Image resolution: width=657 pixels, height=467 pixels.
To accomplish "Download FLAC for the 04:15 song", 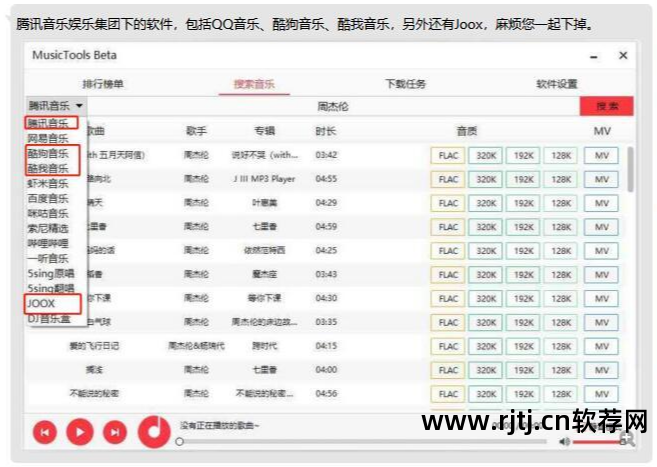I will tap(448, 347).
